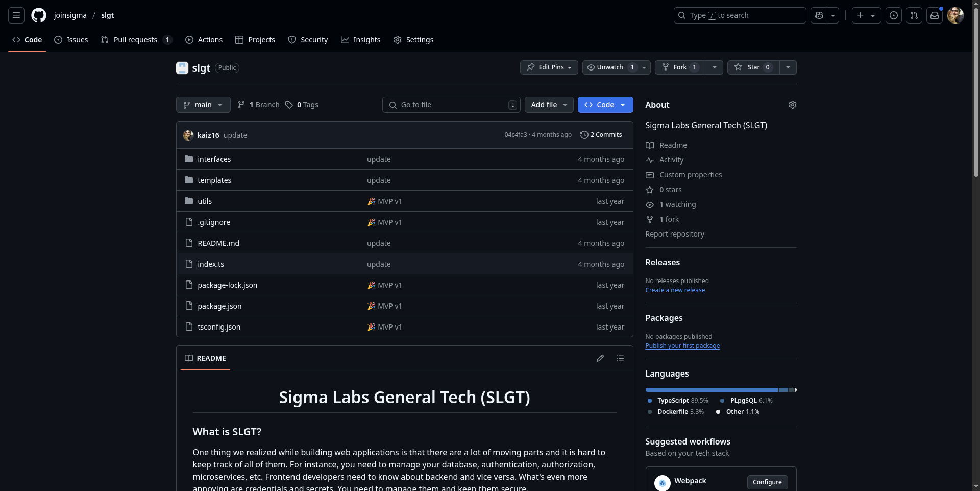Open the main branch selector
The height and width of the screenshot is (491, 980).
203,105
